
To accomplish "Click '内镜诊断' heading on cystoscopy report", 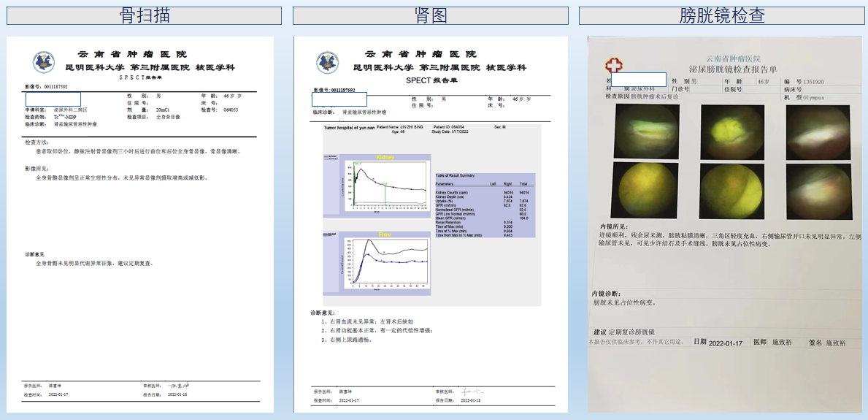I will [x=606, y=293].
